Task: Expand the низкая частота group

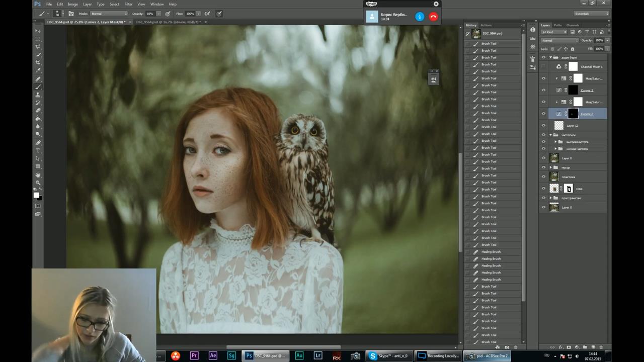Action: pos(555,149)
